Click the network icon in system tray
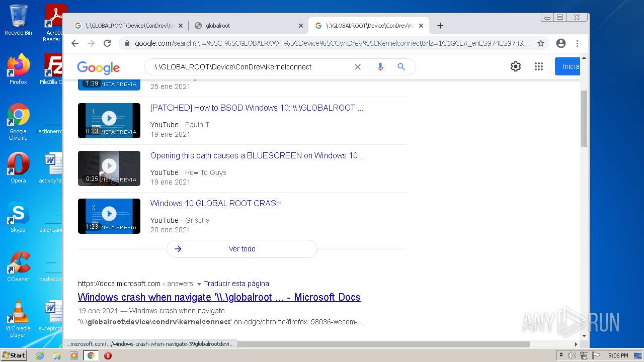Image resolution: width=644 pixels, height=362 pixels. 584,355
